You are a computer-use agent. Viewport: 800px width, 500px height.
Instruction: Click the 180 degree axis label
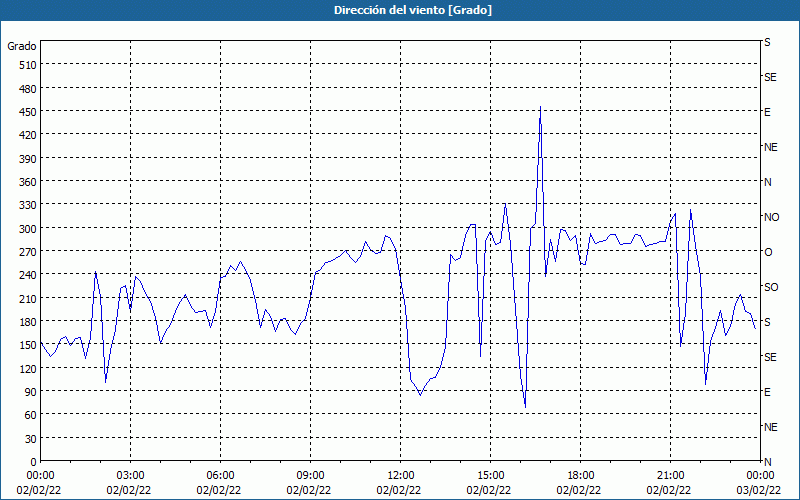(x=28, y=321)
